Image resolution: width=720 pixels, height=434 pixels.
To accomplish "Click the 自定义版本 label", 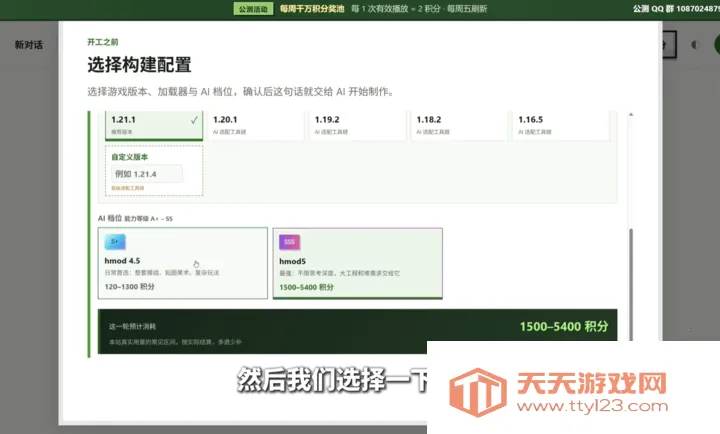I will pyautogui.click(x=129, y=157).
